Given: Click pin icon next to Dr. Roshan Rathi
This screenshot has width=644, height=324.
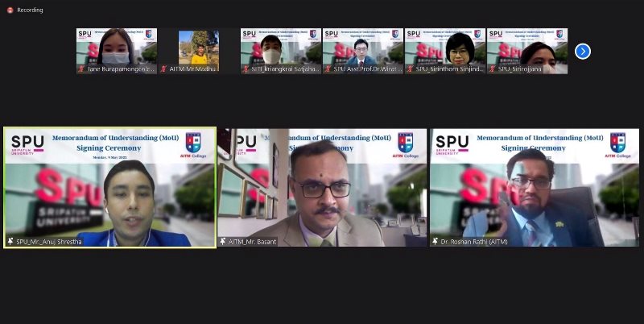Looking at the screenshot, I should tap(435, 241).
